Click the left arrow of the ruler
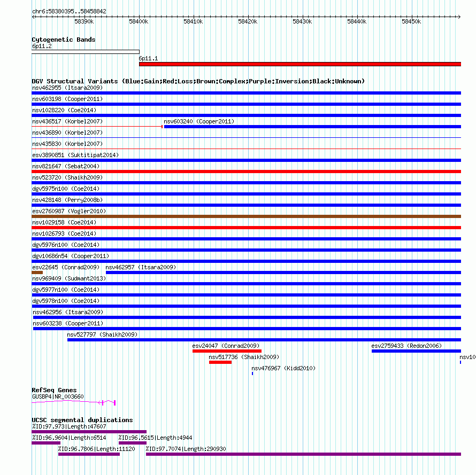Viewport: 476px width, 475px height. 33,17
